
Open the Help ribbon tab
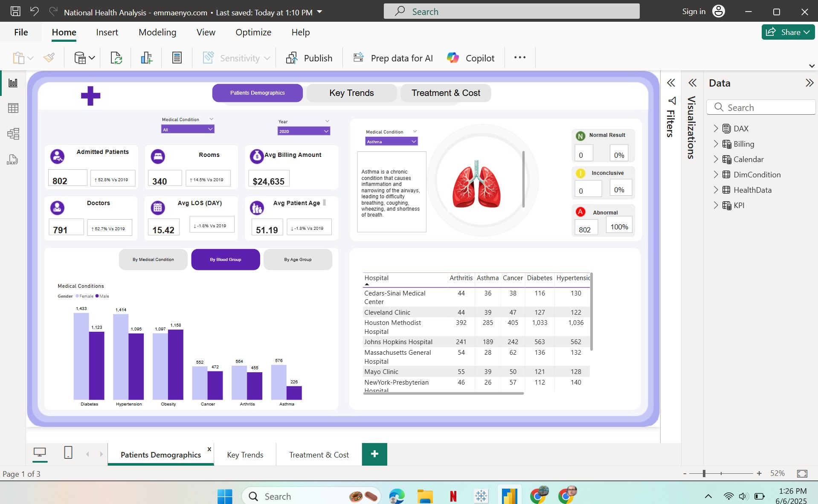[x=301, y=32]
